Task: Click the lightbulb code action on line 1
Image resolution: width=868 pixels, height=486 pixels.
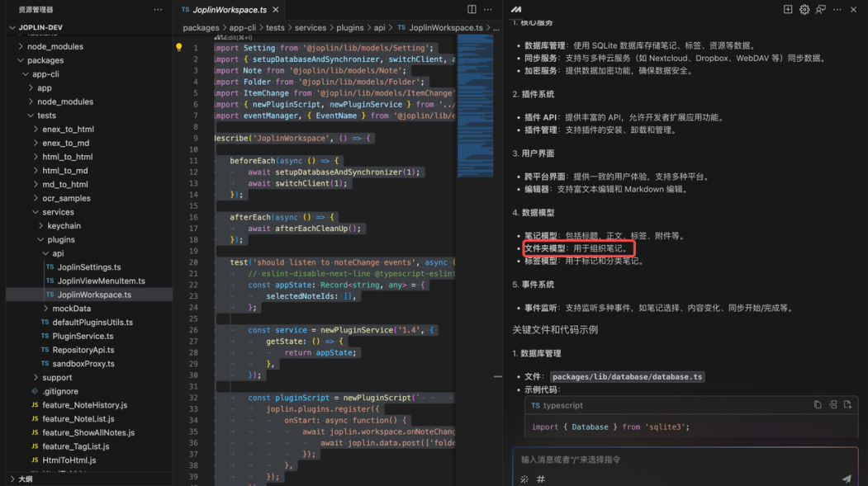Action: point(179,48)
